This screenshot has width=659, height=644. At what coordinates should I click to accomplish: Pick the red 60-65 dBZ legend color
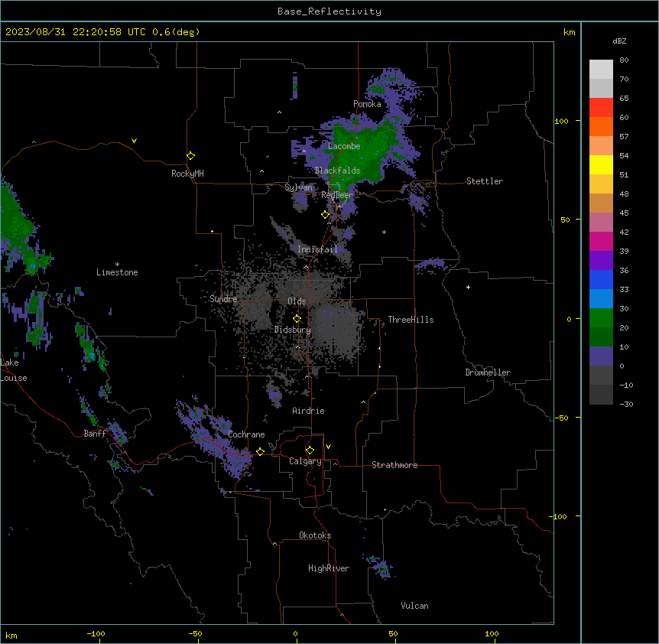point(601,107)
